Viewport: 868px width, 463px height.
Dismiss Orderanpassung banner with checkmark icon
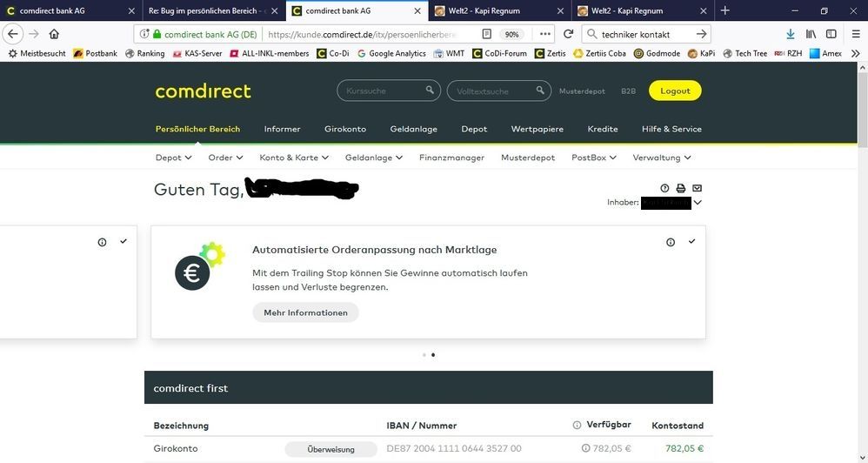(x=691, y=241)
